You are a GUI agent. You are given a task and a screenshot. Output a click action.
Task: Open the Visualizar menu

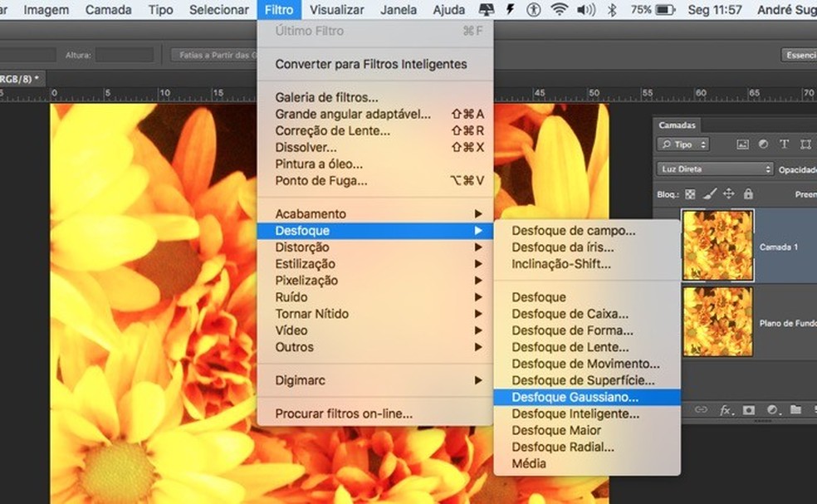(336, 9)
